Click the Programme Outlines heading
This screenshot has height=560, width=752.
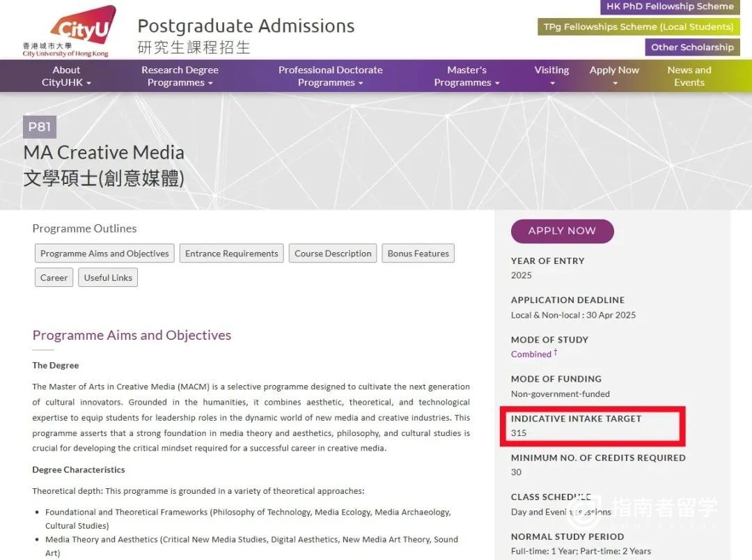pyautogui.click(x=84, y=228)
